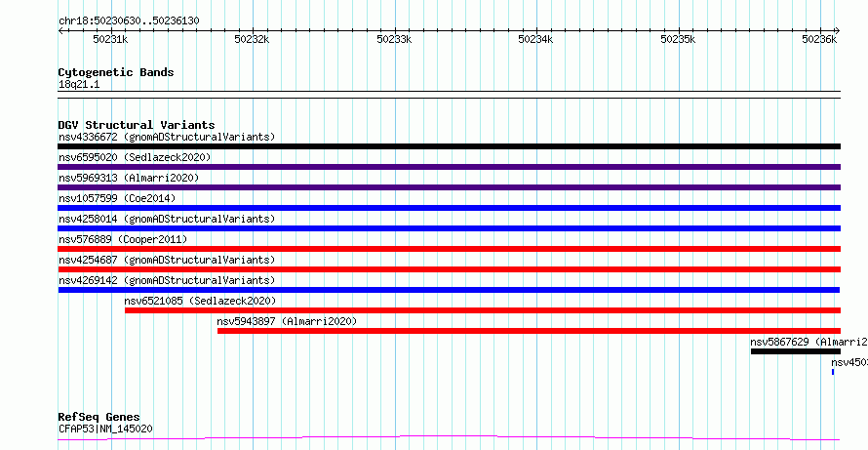Image resolution: width=868 pixels, height=450 pixels.
Task: Open the nsv576889 Cooper2011 red bar
Action: (x=449, y=249)
